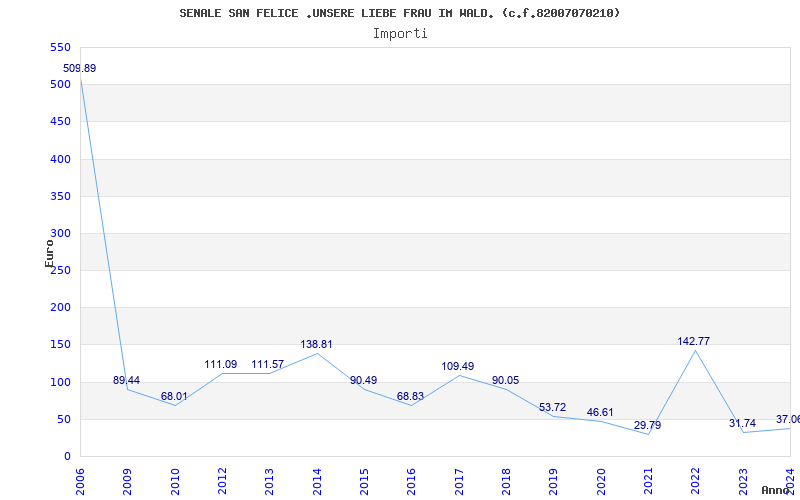800x500 pixels.
Task: Click the 90.49 data label
Action: (x=364, y=381)
